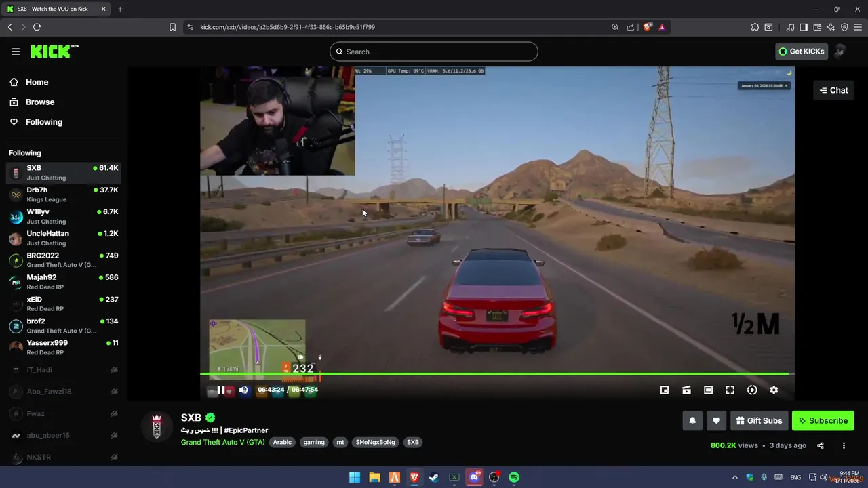The image size is (868, 488).
Task: Click the Gift Subs button
Action: click(x=759, y=420)
